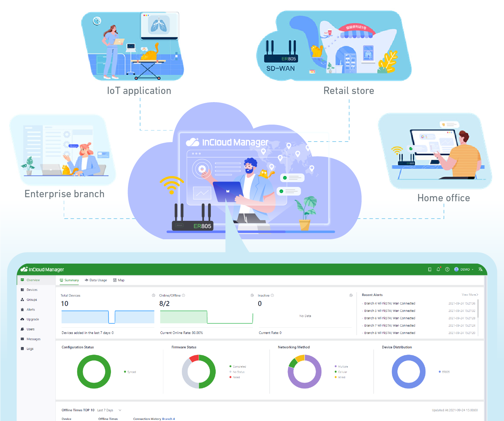Open Users in the sidebar

[36, 329]
